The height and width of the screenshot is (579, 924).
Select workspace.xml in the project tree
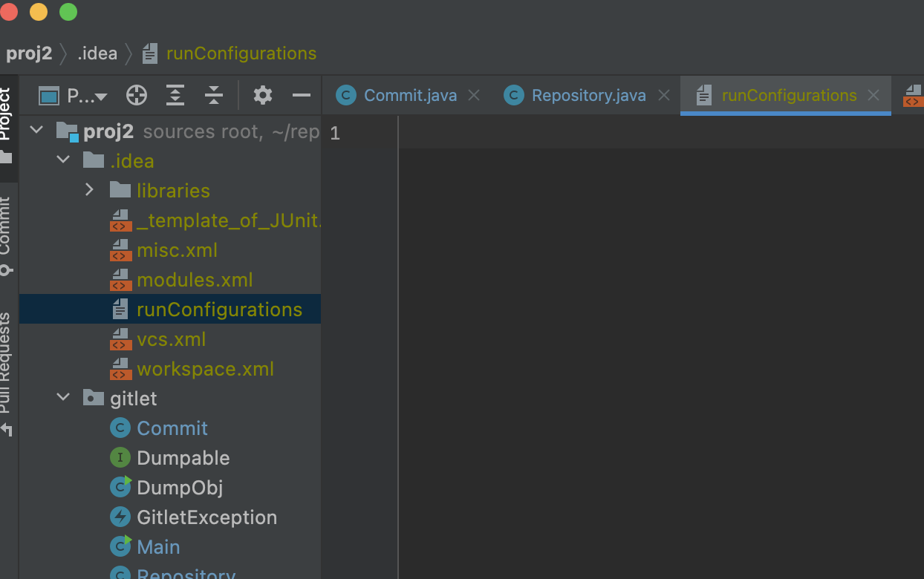pyautogui.click(x=205, y=369)
